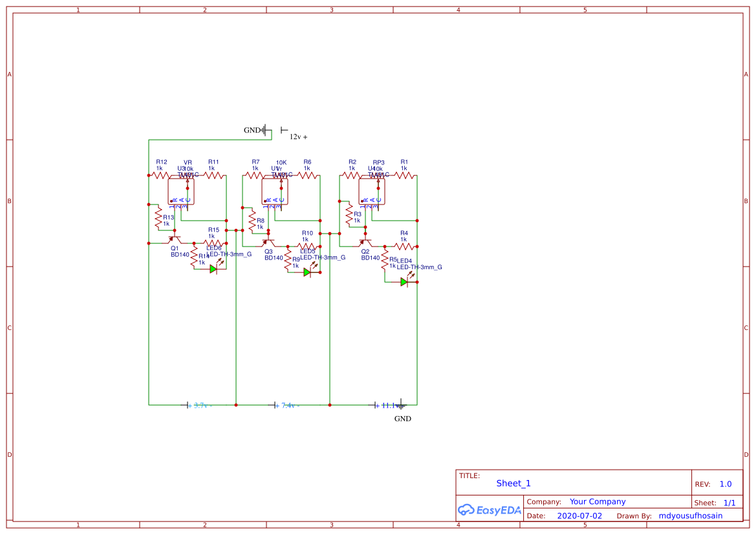Select the green LED6 diode symbol

click(213, 269)
